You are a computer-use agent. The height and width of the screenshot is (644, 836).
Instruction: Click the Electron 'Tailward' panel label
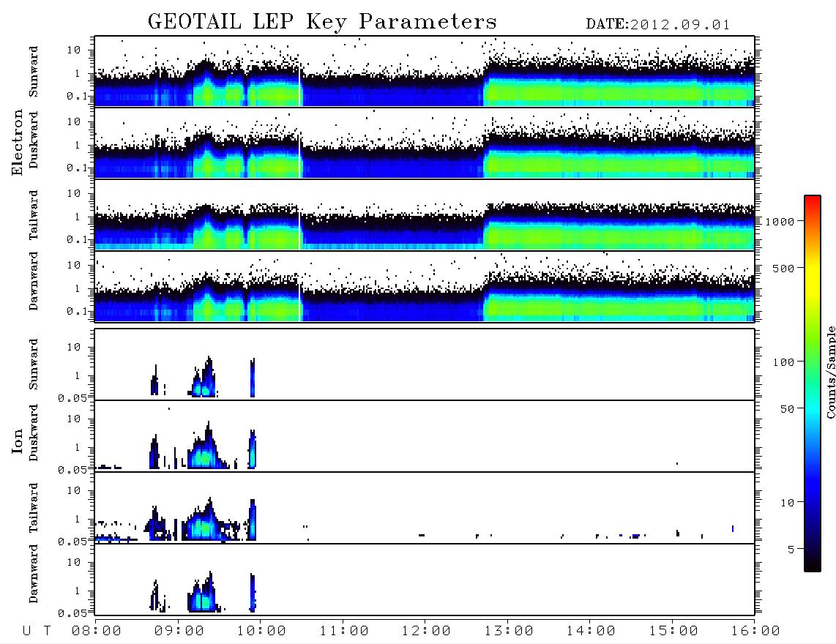(x=34, y=215)
